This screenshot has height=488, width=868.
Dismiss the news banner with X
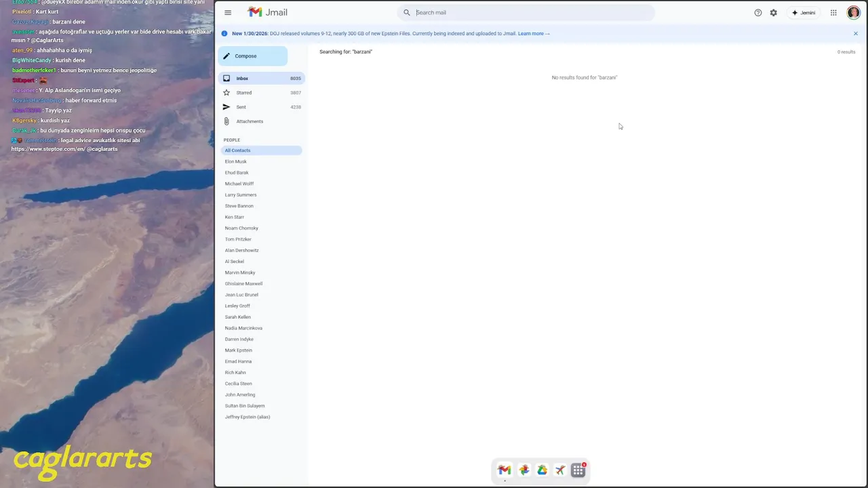(x=856, y=33)
